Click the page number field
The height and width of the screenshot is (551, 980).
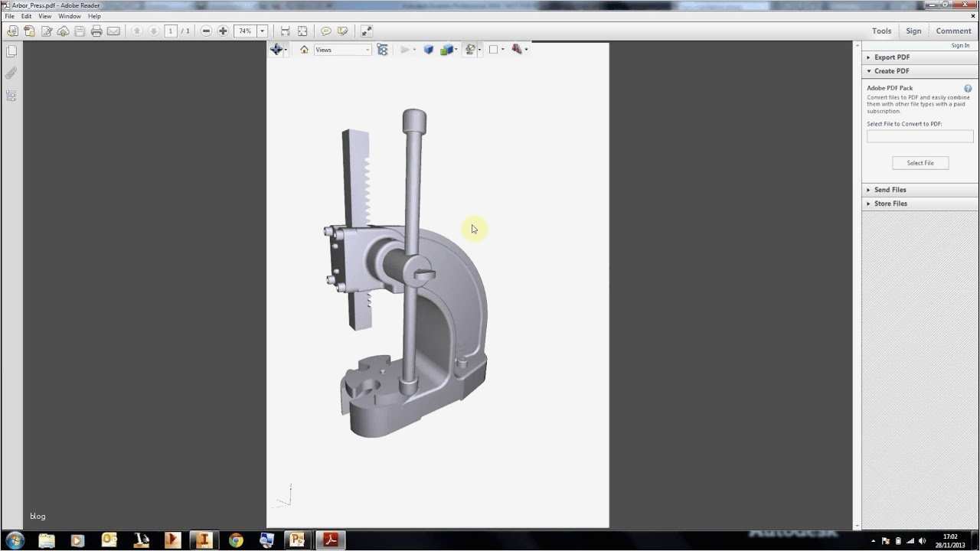pyautogui.click(x=171, y=31)
